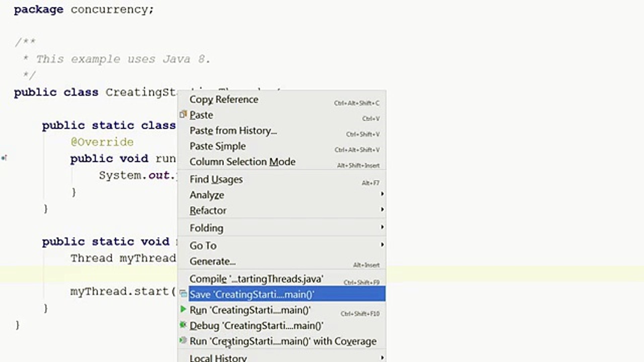This screenshot has height=362, width=644.
Task: Click the gutter override marker icon
Action: coord(4,158)
